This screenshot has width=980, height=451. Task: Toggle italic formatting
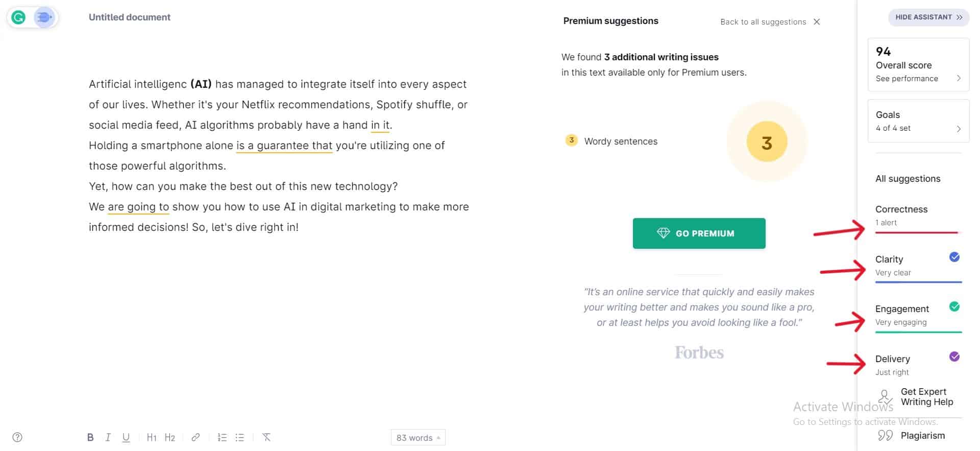(108, 437)
